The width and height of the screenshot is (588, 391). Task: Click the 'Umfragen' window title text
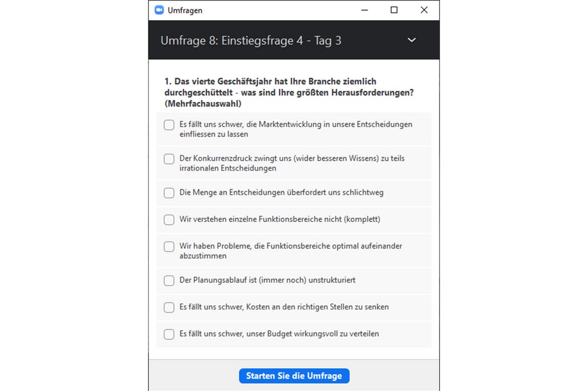(185, 10)
